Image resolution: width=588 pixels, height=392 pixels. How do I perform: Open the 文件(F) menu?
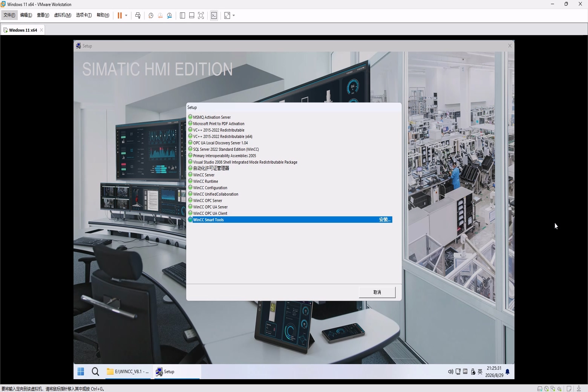9,15
